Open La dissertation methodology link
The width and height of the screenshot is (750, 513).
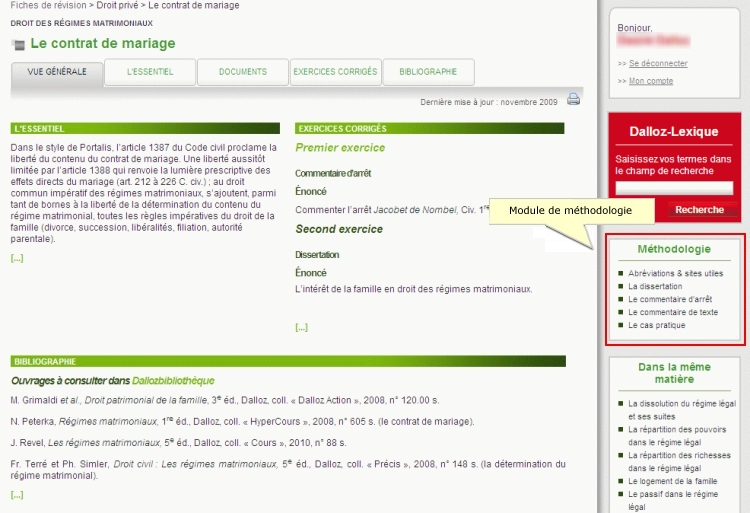(x=655, y=286)
